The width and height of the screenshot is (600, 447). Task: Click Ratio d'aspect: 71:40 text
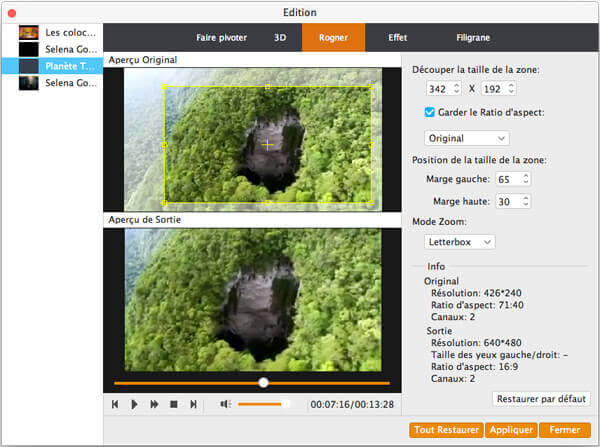pos(477,305)
